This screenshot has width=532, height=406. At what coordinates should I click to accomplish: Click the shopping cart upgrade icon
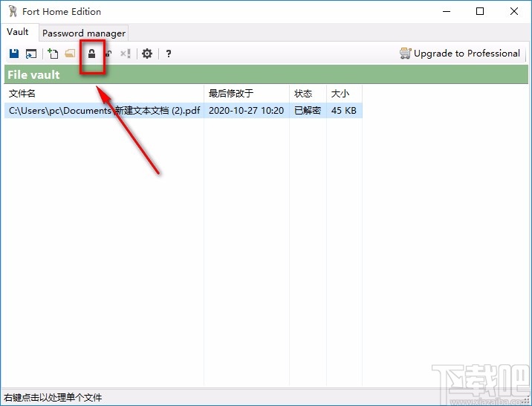406,54
